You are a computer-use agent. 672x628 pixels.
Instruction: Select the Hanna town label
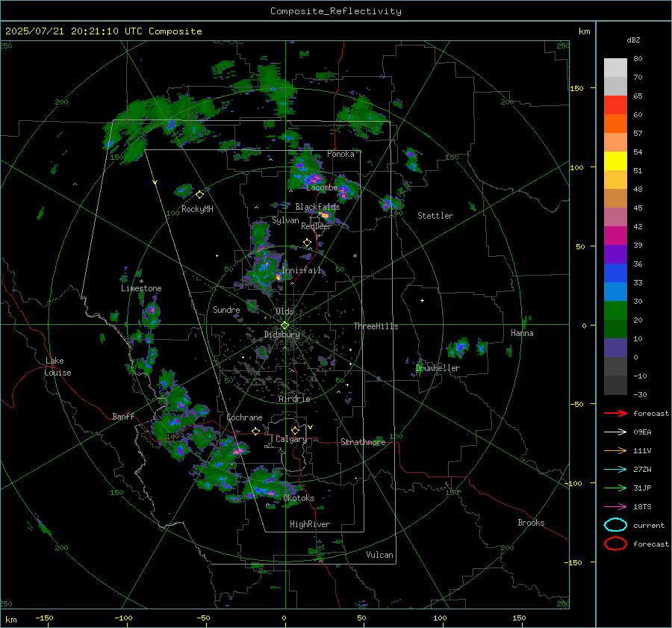click(522, 333)
